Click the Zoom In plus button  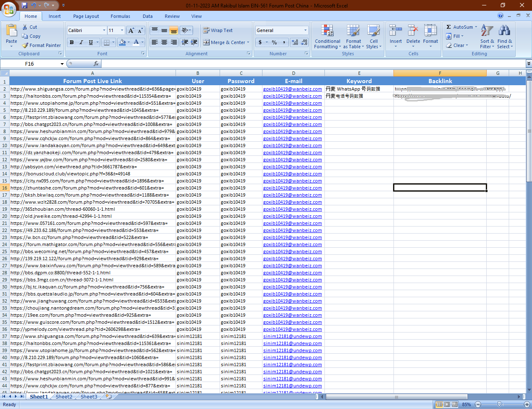point(527,404)
